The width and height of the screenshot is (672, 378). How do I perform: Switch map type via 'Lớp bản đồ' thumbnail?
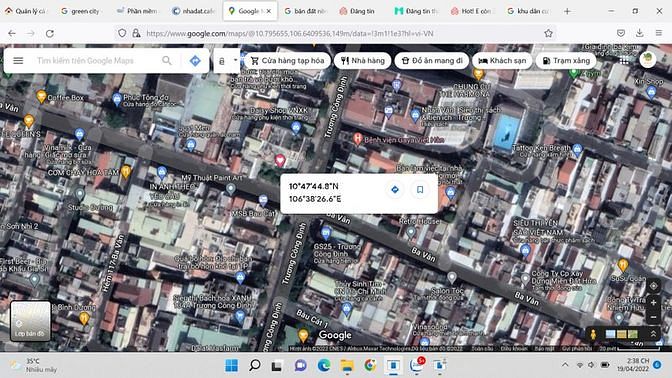pyautogui.click(x=30, y=321)
